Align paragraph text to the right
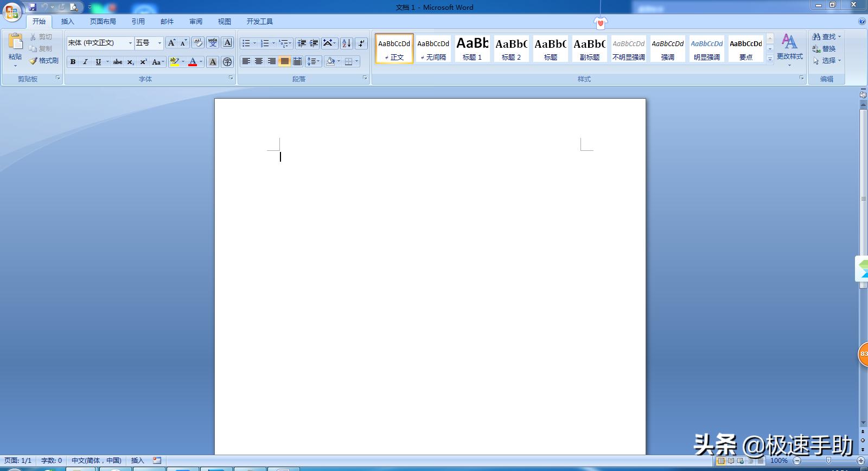The height and width of the screenshot is (471, 868). coord(272,61)
